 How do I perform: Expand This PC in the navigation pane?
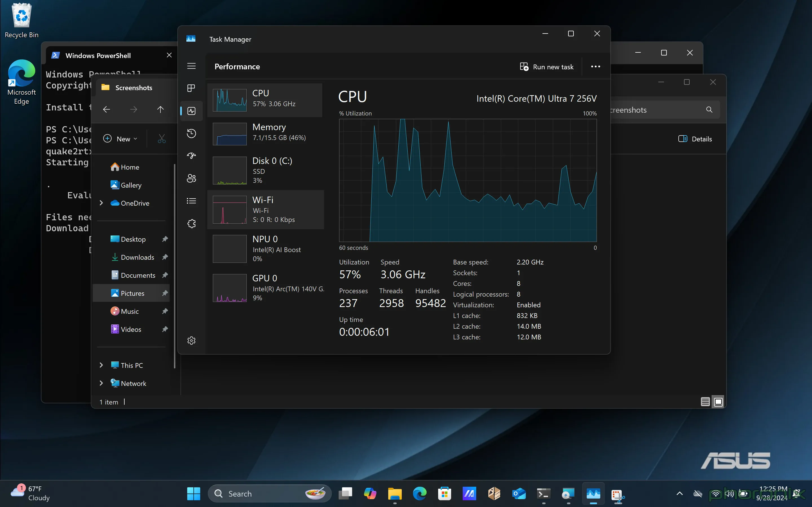click(101, 365)
